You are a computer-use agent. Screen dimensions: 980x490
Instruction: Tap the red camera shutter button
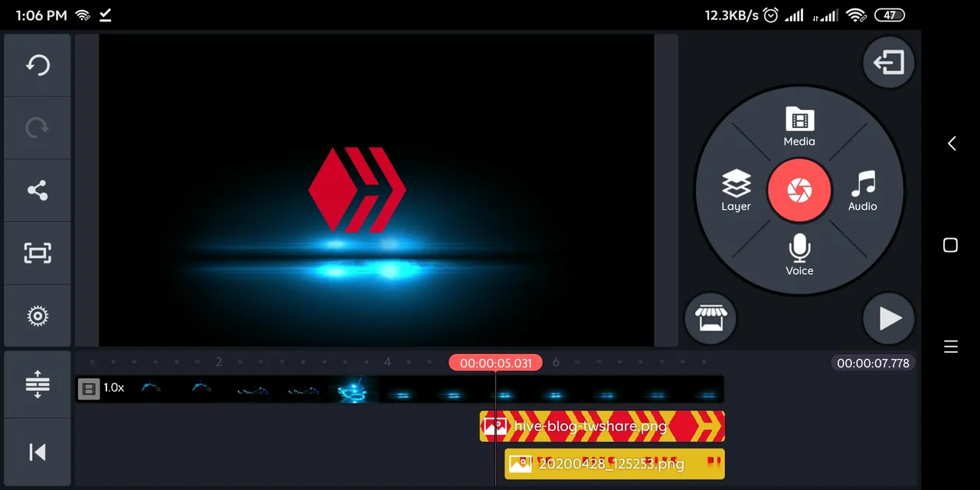799,190
